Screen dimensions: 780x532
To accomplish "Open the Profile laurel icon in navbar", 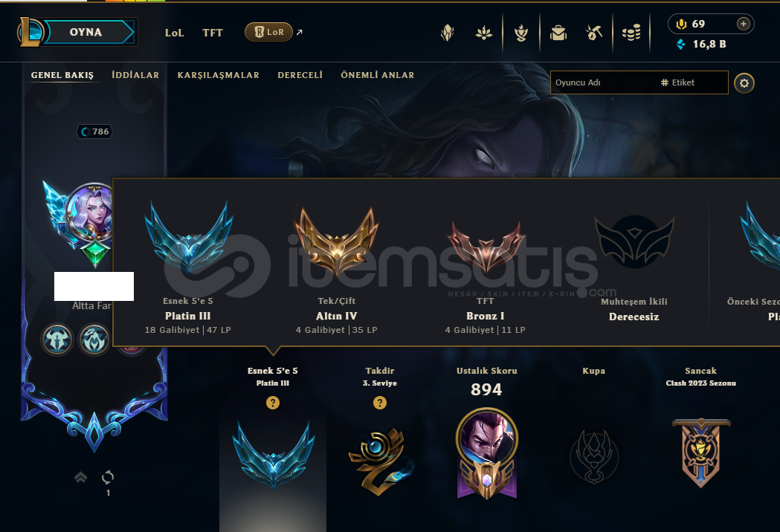I will click(x=520, y=33).
